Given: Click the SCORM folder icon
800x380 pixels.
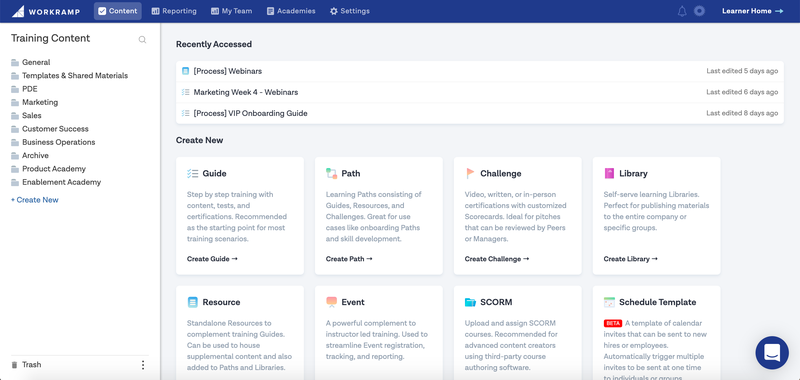Looking at the screenshot, I should [x=470, y=302].
